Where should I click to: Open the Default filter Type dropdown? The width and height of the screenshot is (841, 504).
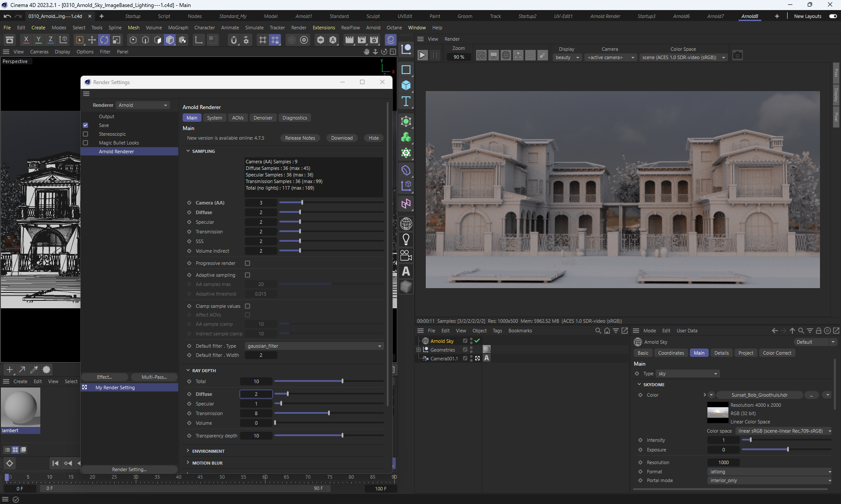pyautogui.click(x=314, y=346)
